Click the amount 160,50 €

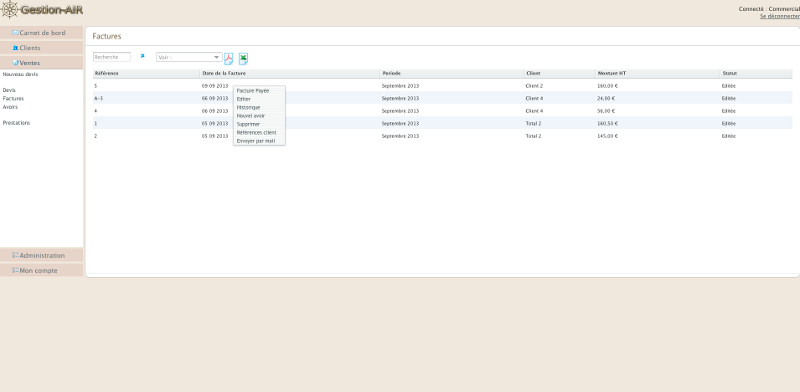[607, 124]
